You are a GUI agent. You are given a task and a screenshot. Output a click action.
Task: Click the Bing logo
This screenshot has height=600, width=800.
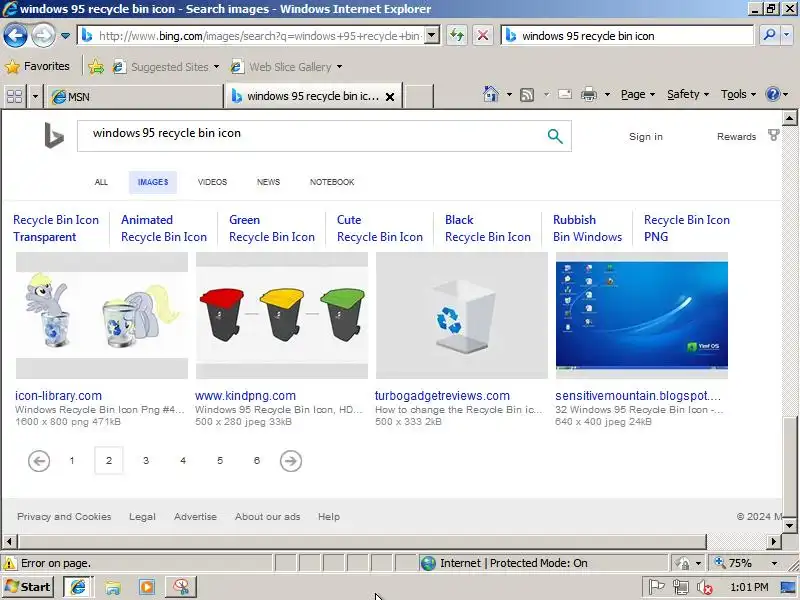(x=54, y=135)
